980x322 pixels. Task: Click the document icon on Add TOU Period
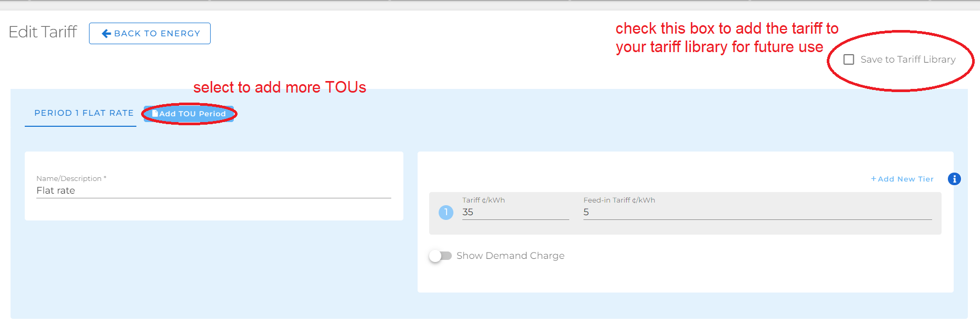155,114
